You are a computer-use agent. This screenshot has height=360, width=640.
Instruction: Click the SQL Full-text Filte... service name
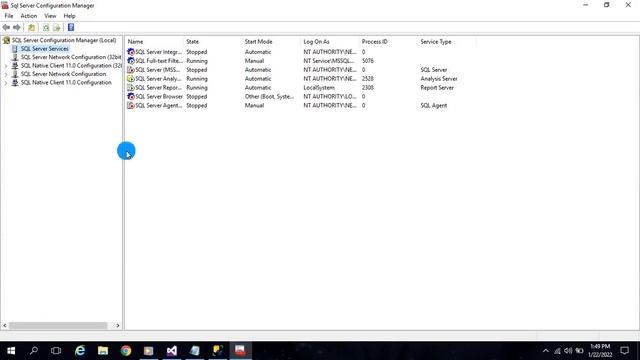coord(159,61)
